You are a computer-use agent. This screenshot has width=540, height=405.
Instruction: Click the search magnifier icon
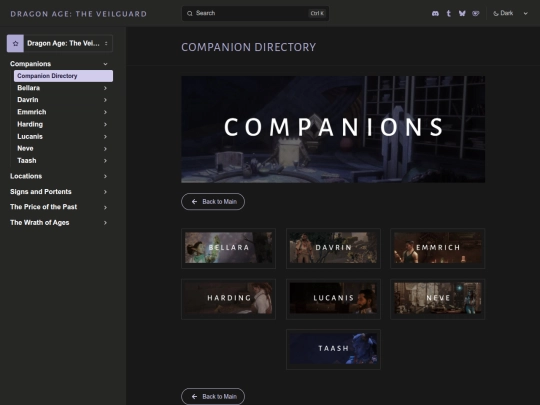point(190,13)
